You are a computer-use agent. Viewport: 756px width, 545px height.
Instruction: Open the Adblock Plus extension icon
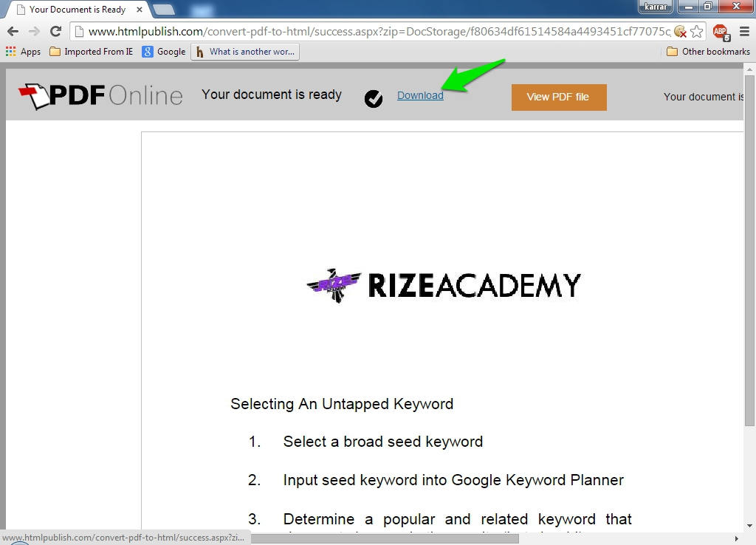tap(720, 32)
